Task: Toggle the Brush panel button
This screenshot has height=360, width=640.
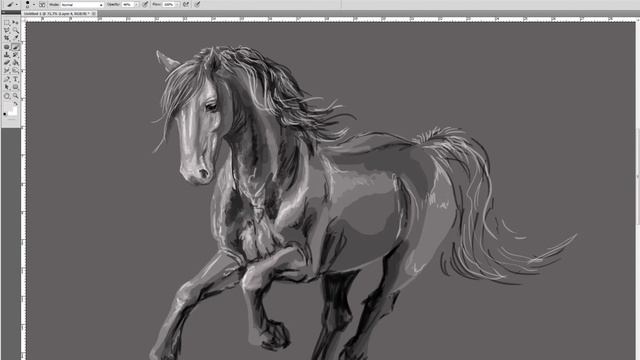Action: [x=42, y=4]
